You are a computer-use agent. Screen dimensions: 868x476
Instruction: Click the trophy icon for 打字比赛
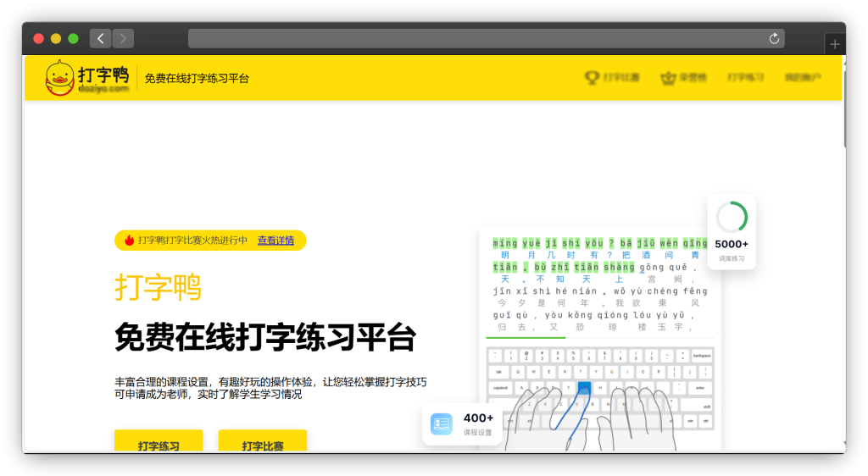pos(593,78)
